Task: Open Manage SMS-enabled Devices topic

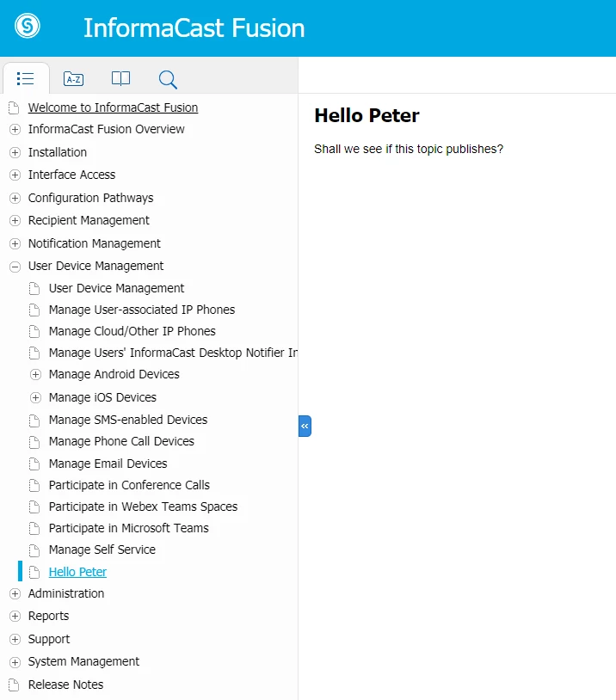Action: click(128, 420)
